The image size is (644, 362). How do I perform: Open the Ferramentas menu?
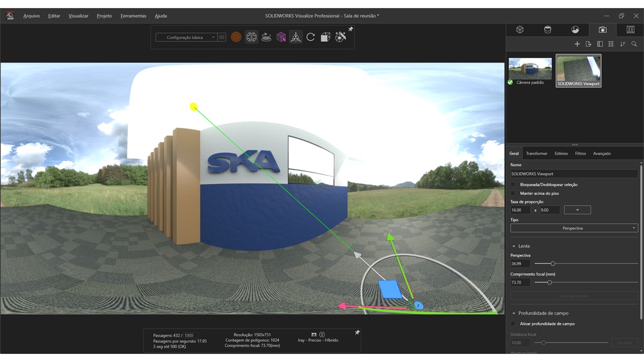133,16
